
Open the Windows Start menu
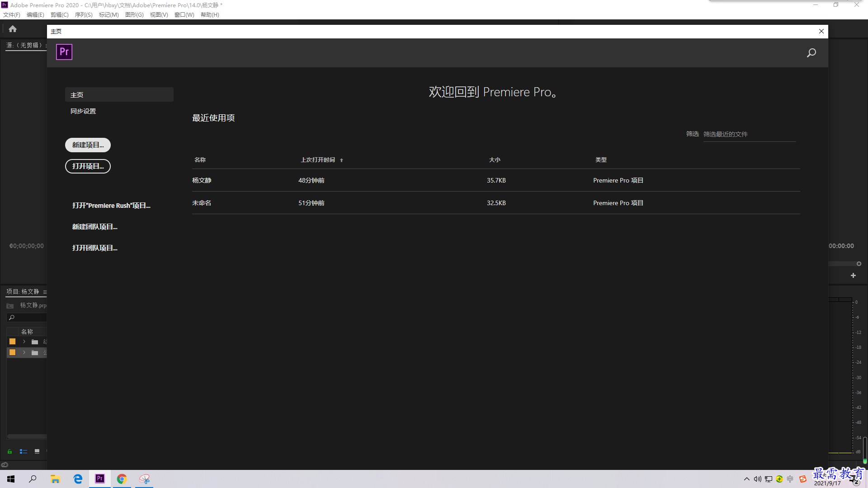pyautogui.click(x=11, y=479)
